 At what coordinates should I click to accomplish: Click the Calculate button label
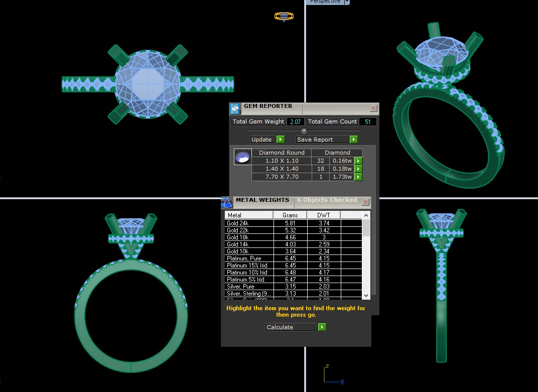(291, 327)
